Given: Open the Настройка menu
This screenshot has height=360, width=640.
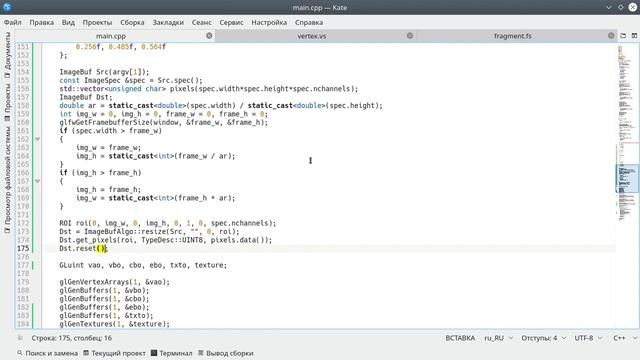Looking at the screenshot, I should tap(269, 22).
